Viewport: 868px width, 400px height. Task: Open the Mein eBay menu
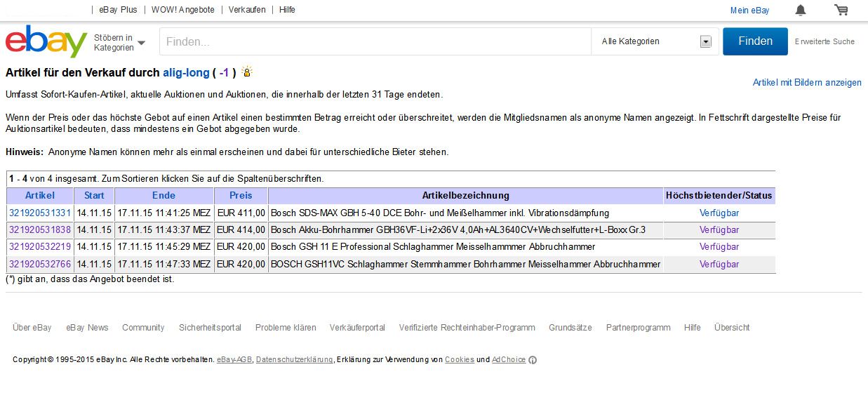click(749, 10)
